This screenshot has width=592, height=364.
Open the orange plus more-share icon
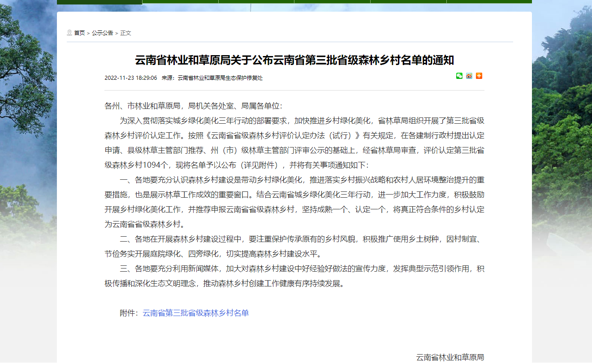(479, 76)
